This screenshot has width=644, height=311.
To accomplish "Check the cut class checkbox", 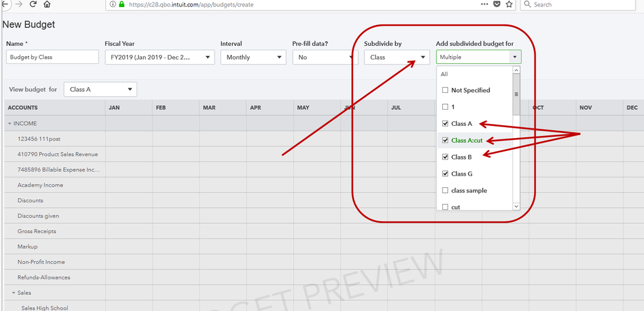I will [445, 206].
